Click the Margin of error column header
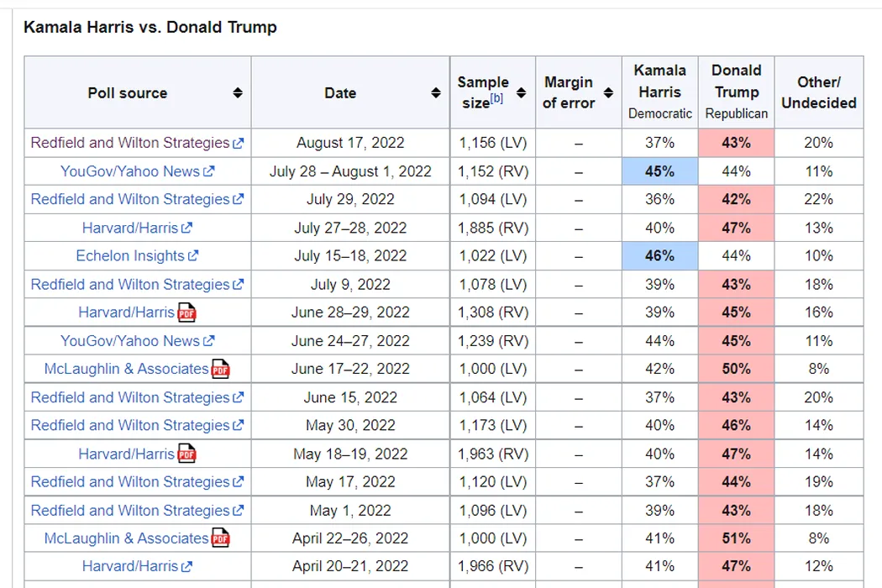Image resolution: width=882 pixels, height=588 pixels. tap(579, 93)
